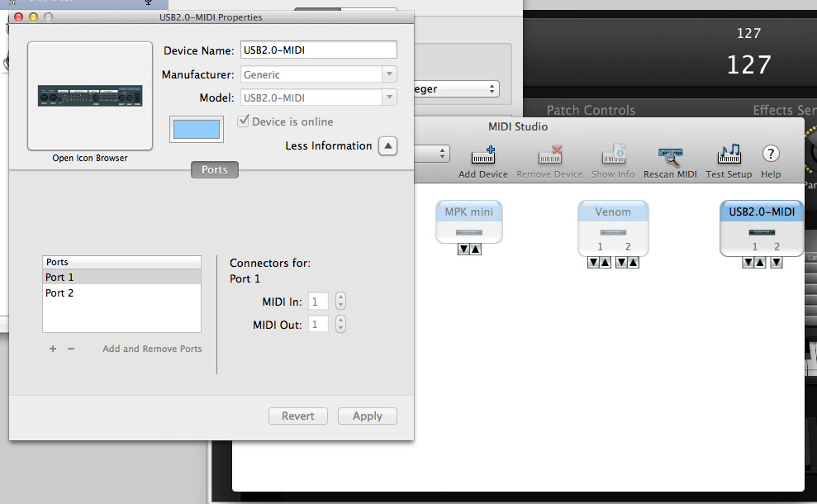Click the MIDI In stepper
Screen dimensions: 817x504
tap(341, 302)
